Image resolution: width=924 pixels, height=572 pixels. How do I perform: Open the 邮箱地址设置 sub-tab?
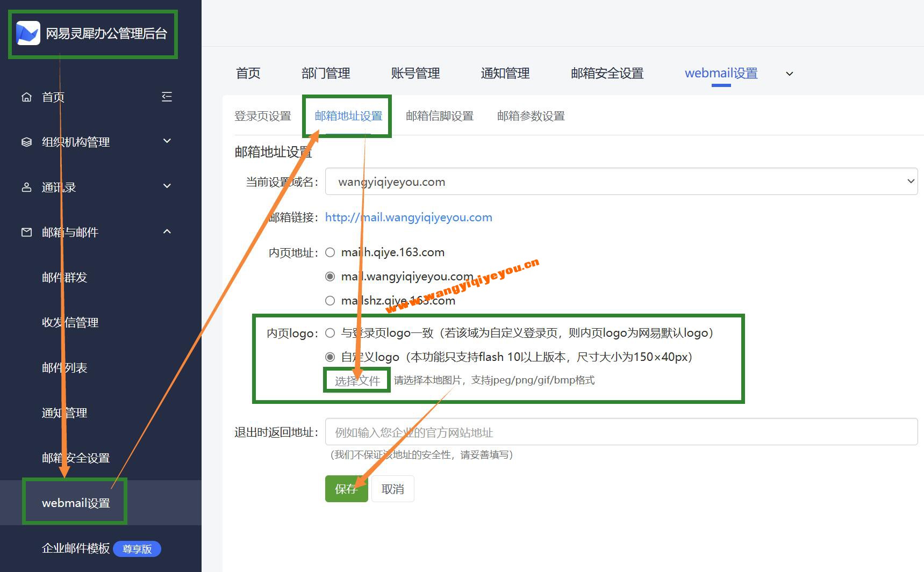(x=348, y=116)
